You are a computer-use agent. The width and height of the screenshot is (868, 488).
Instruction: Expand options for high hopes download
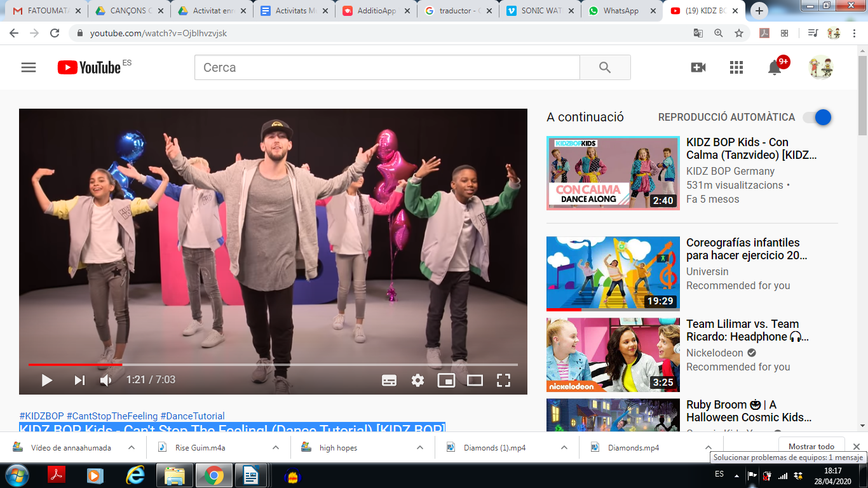[420, 447]
